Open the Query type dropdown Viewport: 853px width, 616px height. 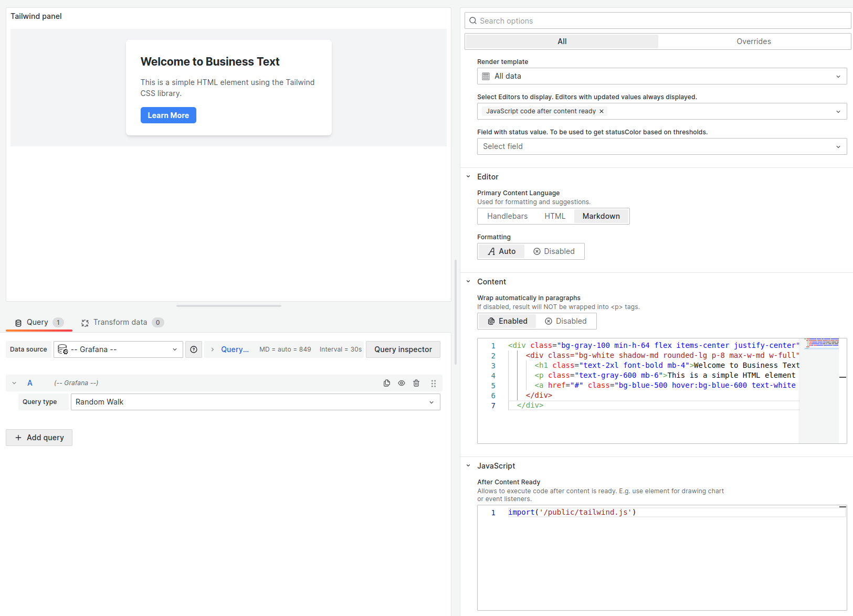(255, 402)
